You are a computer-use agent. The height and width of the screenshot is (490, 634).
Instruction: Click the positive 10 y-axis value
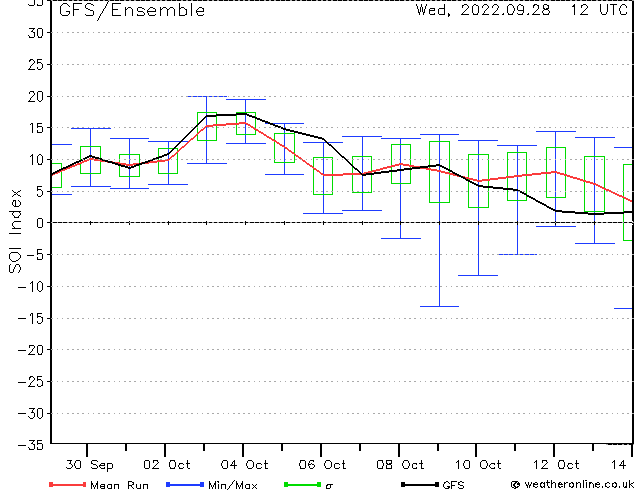coord(35,160)
